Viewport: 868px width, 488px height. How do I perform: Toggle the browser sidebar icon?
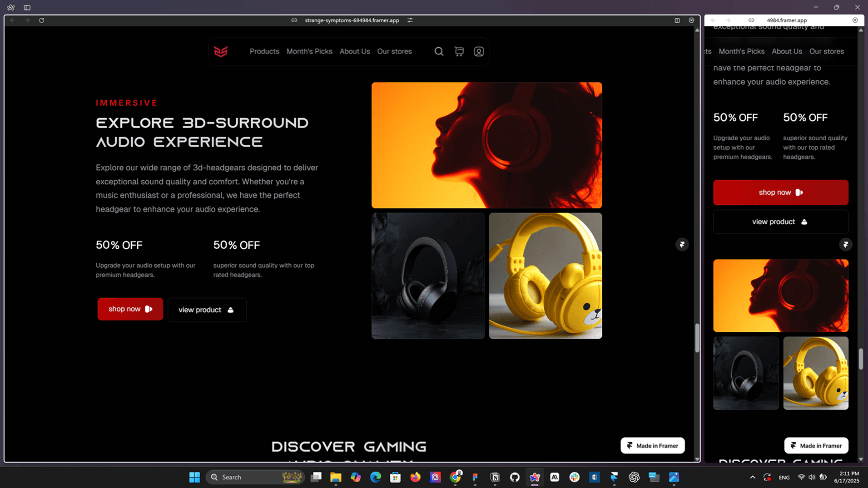pyautogui.click(x=27, y=7)
